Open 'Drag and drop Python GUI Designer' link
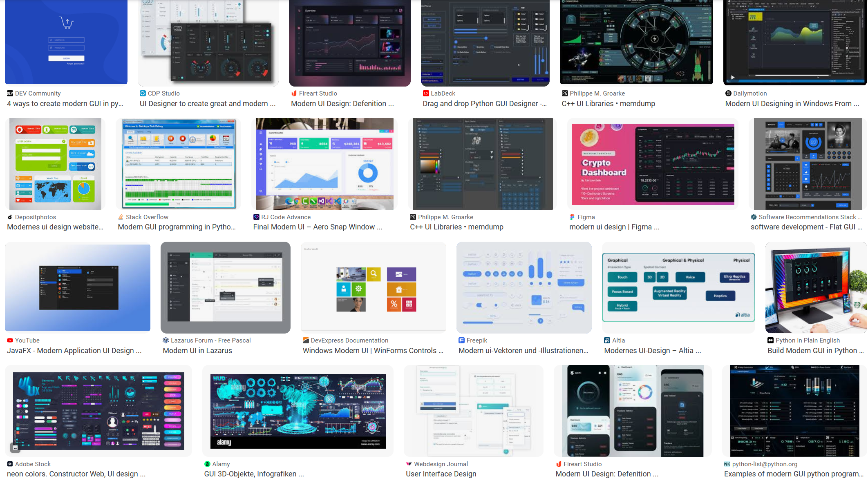Screen dimensions: 868x485 [x=484, y=104]
